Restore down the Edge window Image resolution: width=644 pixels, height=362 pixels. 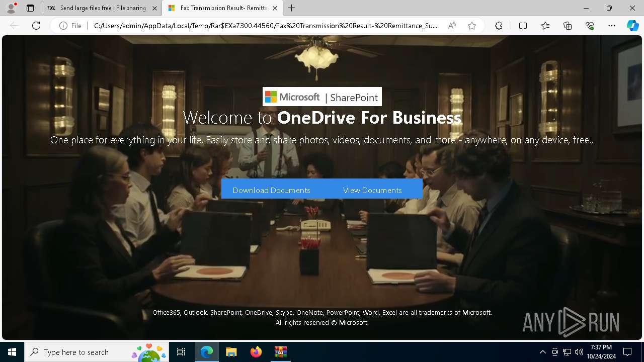pos(609,8)
